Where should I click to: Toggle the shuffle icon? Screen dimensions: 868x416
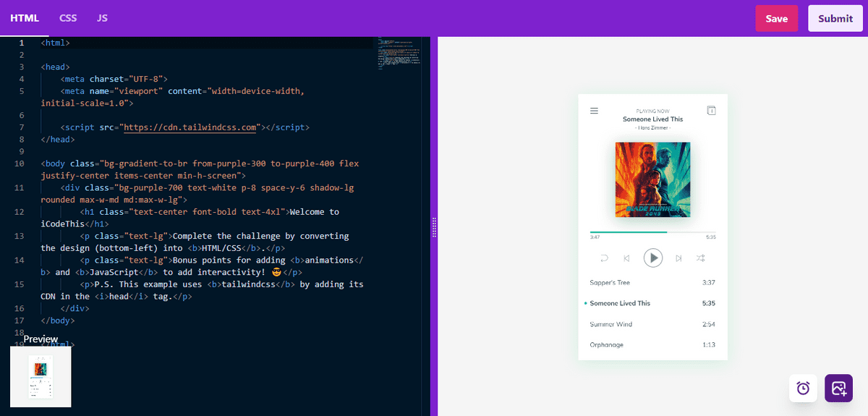click(x=701, y=258)
